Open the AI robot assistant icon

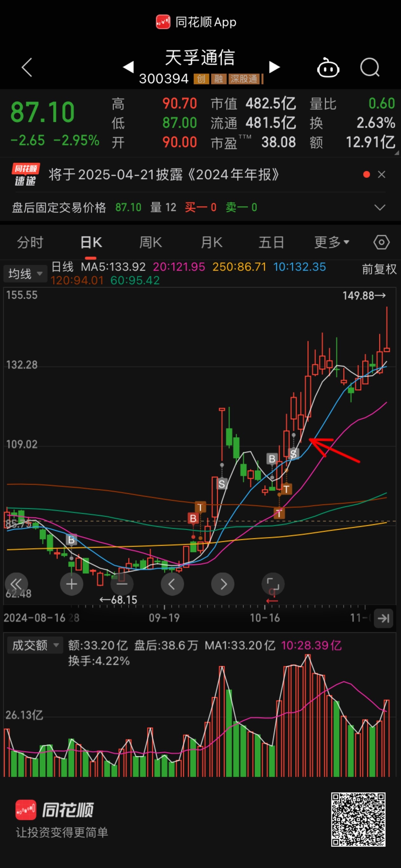click(x=328, y=68)
